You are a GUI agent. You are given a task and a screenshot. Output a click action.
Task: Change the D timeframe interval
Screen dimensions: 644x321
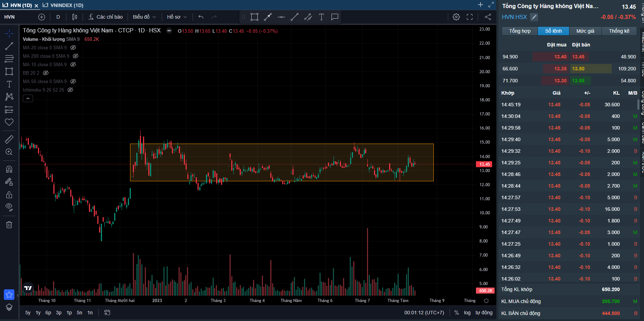58,17
